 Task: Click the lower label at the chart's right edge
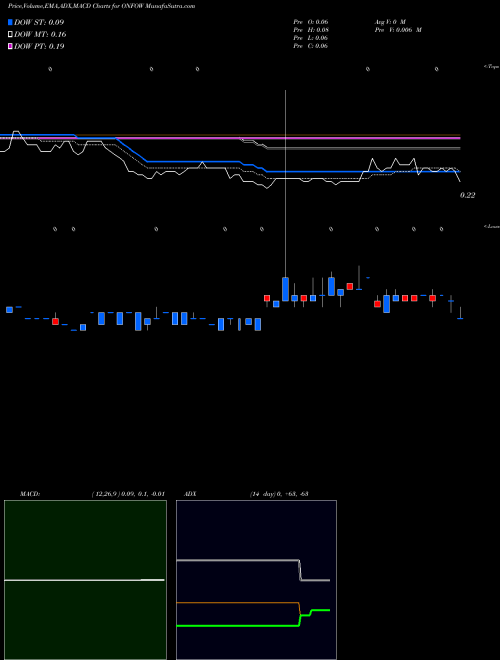tap(492, 226)
